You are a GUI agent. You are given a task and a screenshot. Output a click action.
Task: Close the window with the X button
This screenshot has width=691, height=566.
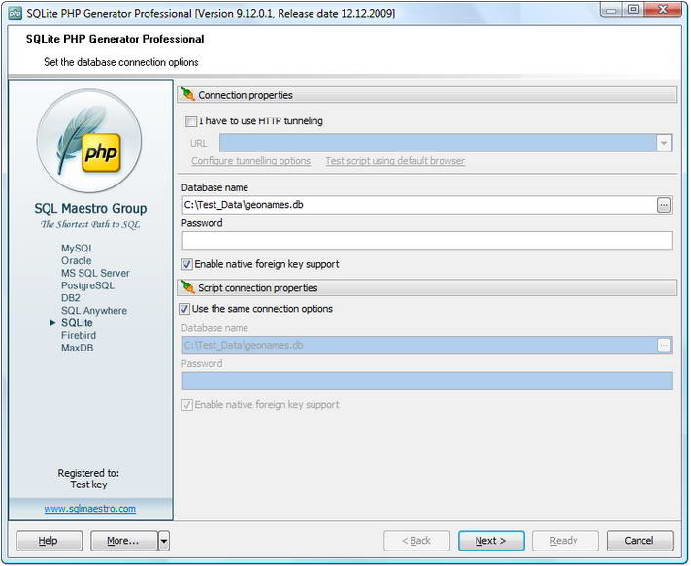tap(663, 10)
